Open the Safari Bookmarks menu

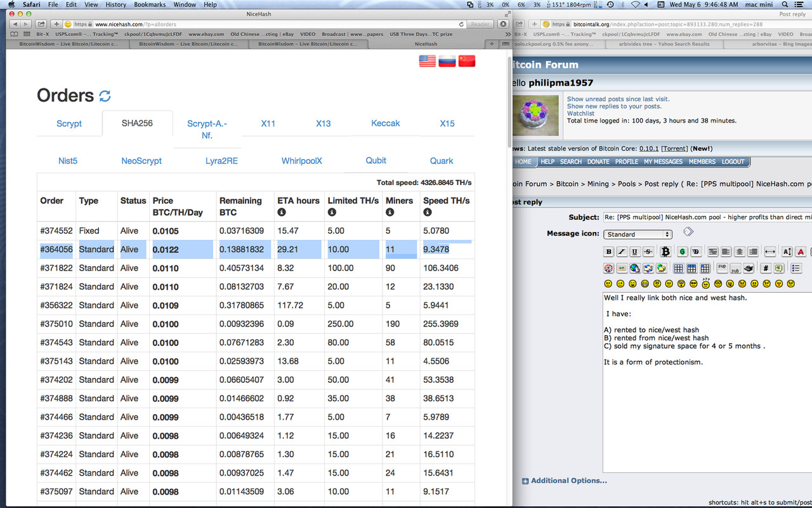150,4
